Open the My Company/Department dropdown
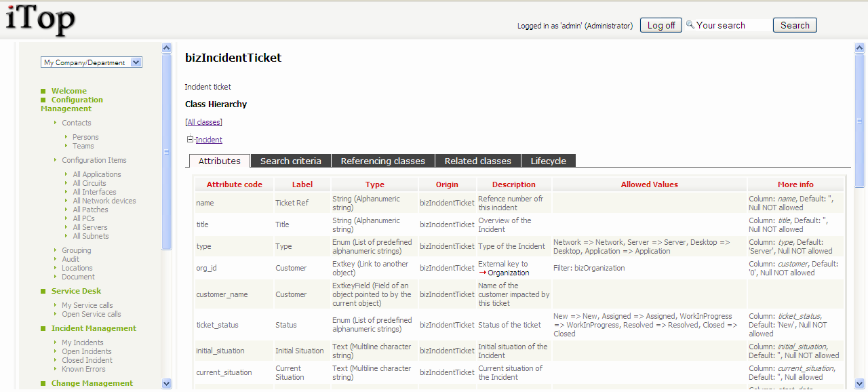 [x=92, y=62]
